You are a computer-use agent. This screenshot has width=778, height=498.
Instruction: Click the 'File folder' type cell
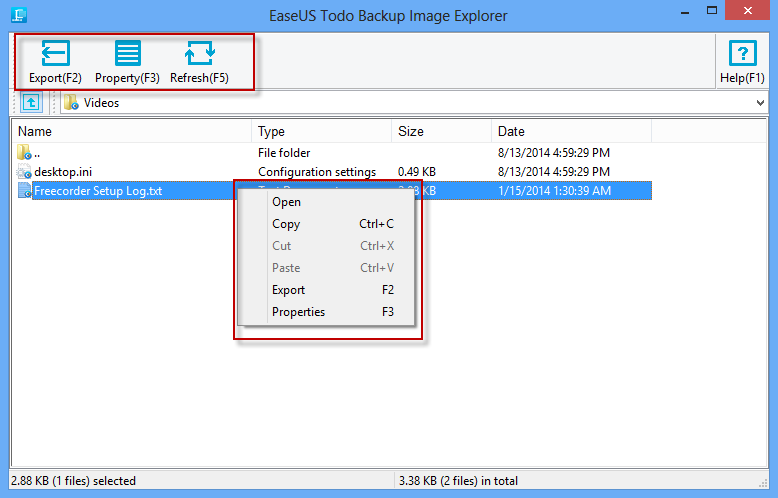click(284, 153)
